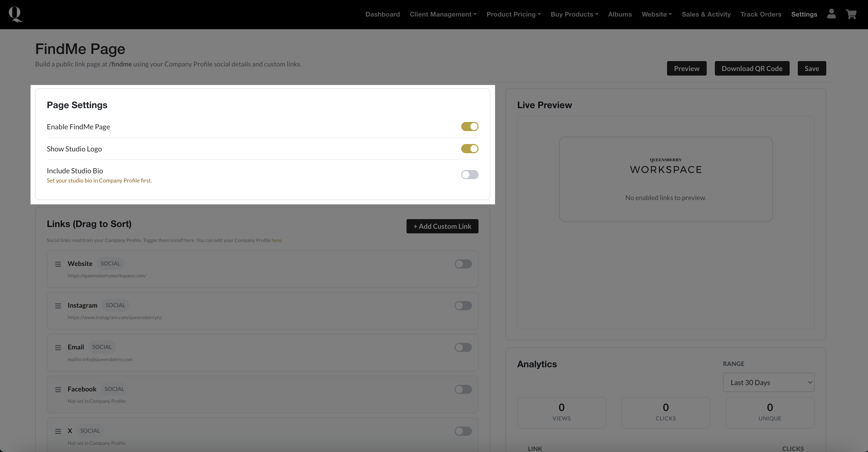Screen dimensions: 868x452
Task: Open the shopping cart icon
Action: [851, 14]
